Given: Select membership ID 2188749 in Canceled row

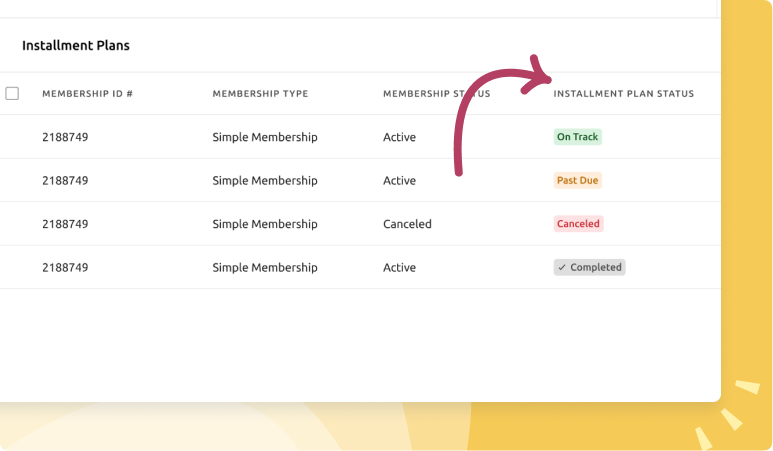Looking at the screenshot, I should pyautogui.click(x=65, y=224).
